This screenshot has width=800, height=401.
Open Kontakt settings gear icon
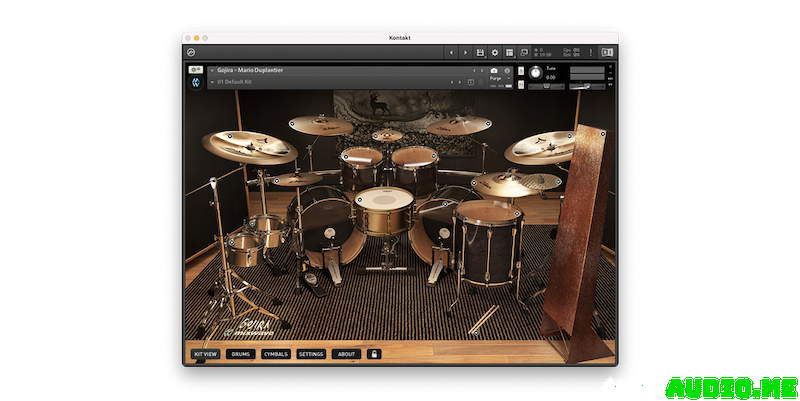pyautogui.click(x=495, y=52)
